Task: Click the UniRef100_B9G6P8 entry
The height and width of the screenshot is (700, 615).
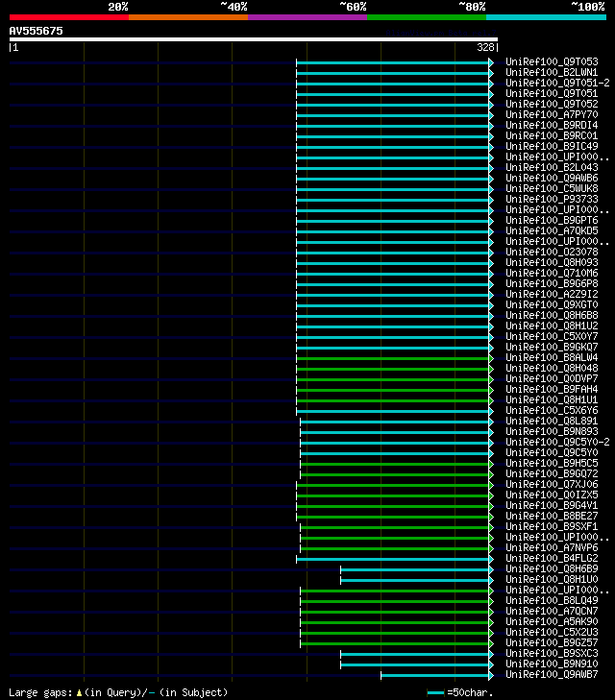Action: point(552,283)
